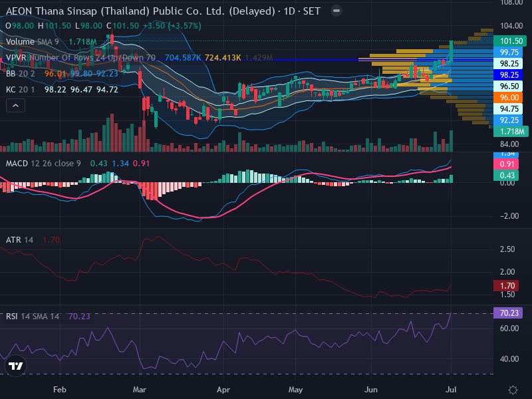Click the grey market status badge beside SET

pos(336,11)
